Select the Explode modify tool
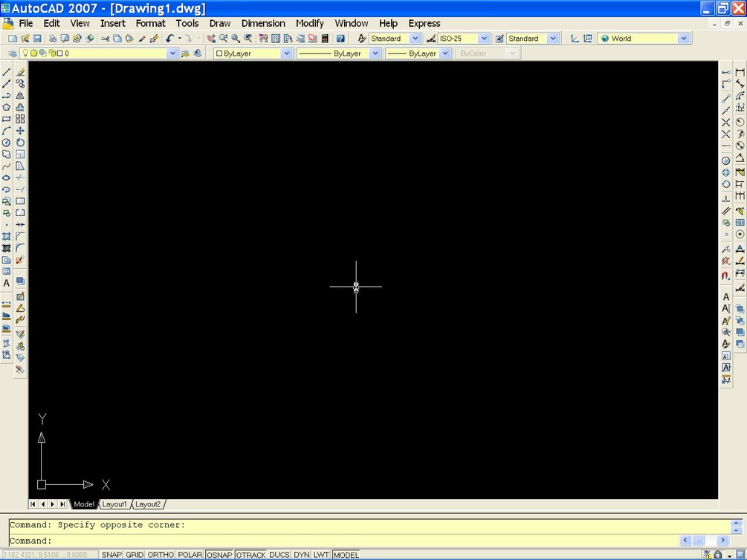This screenshot has width=747, height=560. pyautogui.click(x=20, y=260)
